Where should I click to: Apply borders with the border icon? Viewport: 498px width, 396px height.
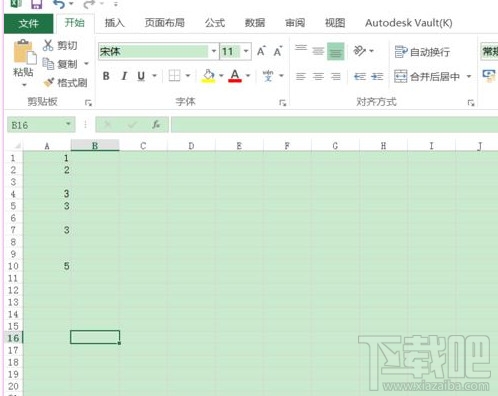click(174, 76)
